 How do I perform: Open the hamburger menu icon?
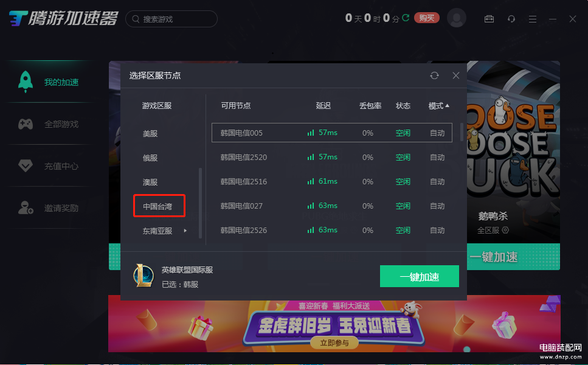pos(533,19)
